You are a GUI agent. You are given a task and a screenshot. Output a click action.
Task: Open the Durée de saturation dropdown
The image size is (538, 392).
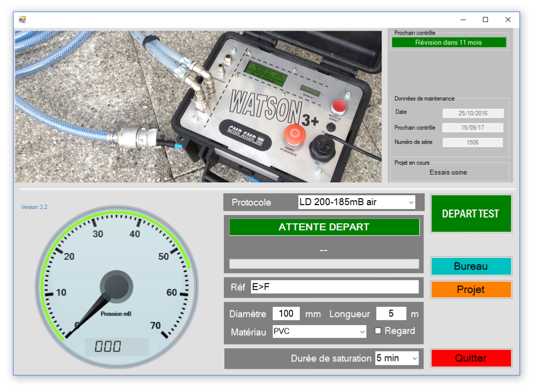(396, 358)
